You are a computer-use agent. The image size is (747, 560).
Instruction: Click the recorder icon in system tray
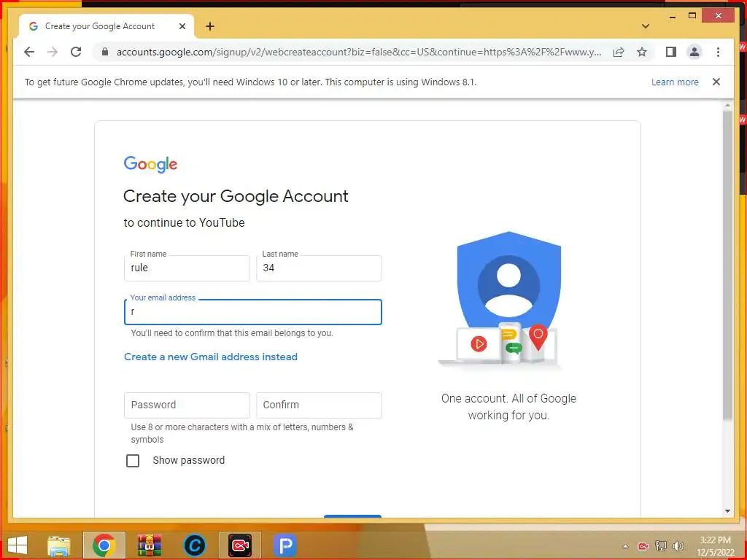tap(643, 546)
